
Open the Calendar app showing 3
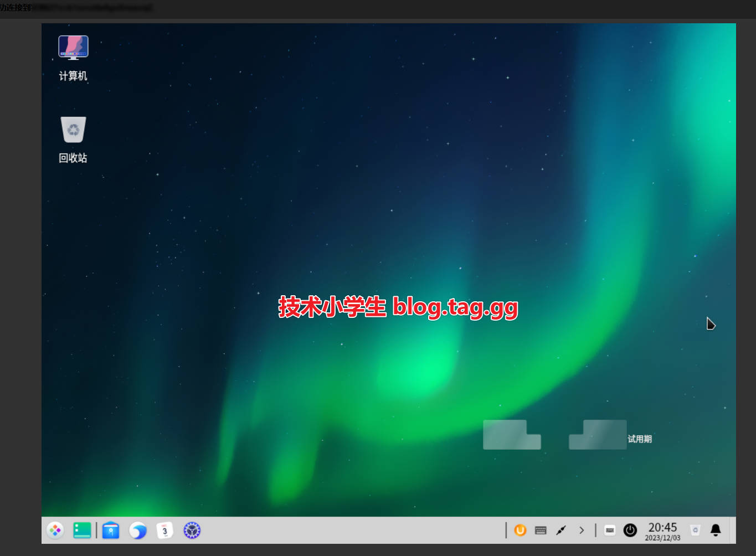coord(164,531)
